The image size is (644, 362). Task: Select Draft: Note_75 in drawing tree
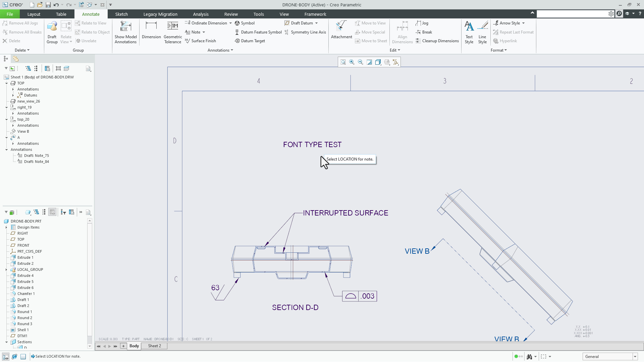(36, 156)
